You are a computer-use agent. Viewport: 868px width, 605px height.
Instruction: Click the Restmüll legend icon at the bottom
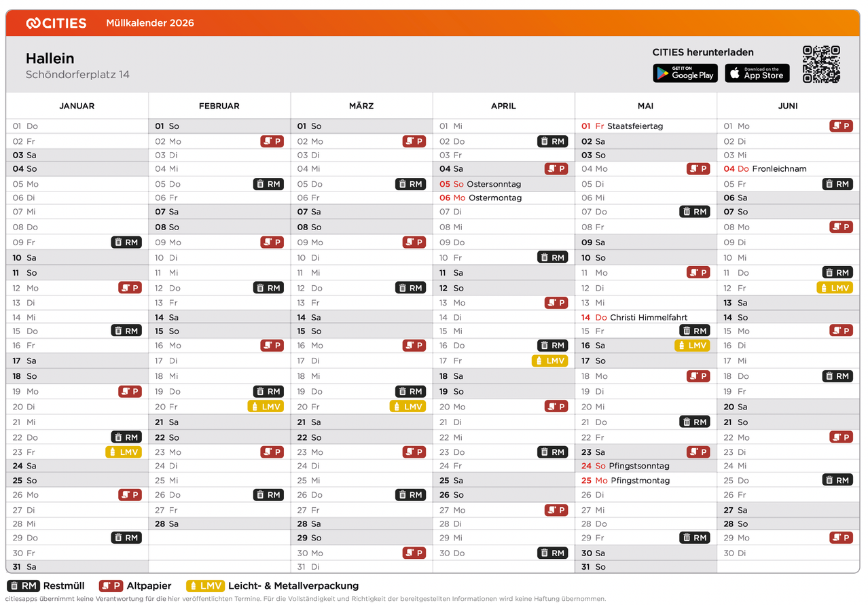(22, 586)
